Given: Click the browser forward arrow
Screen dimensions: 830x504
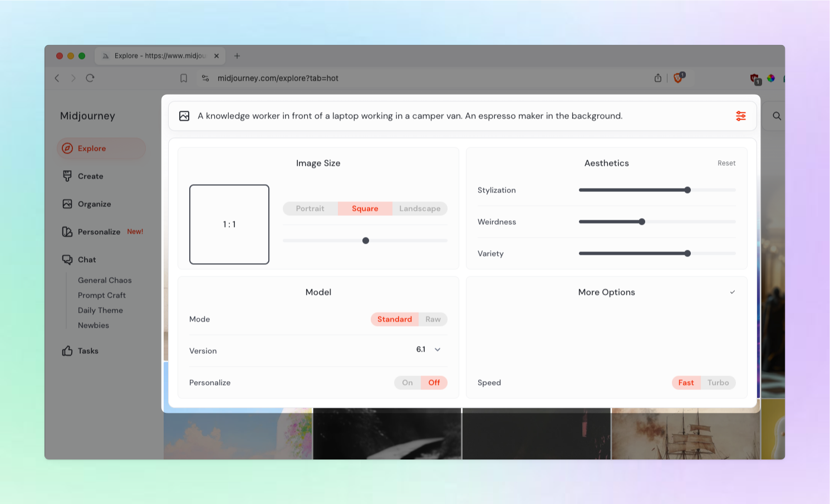Looking at the screenshot, I should pos(73,78).
